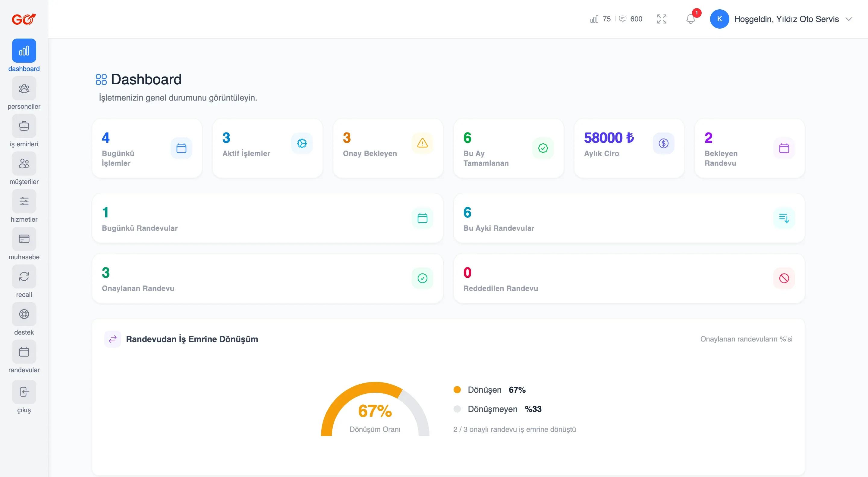Open the Aktif İşlemler card
This screenshot has height=477, width=868.
pos(268,148)
